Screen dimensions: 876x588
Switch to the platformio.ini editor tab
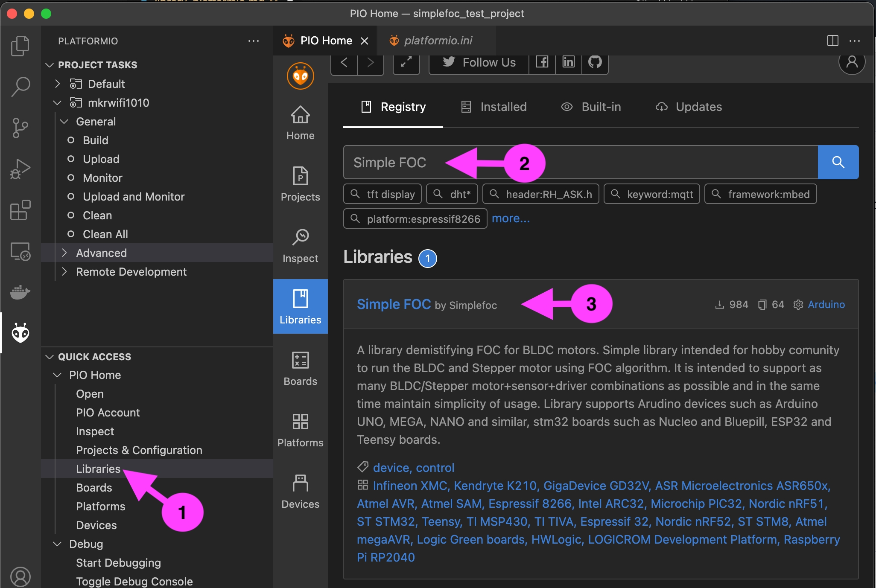point(438,41)
